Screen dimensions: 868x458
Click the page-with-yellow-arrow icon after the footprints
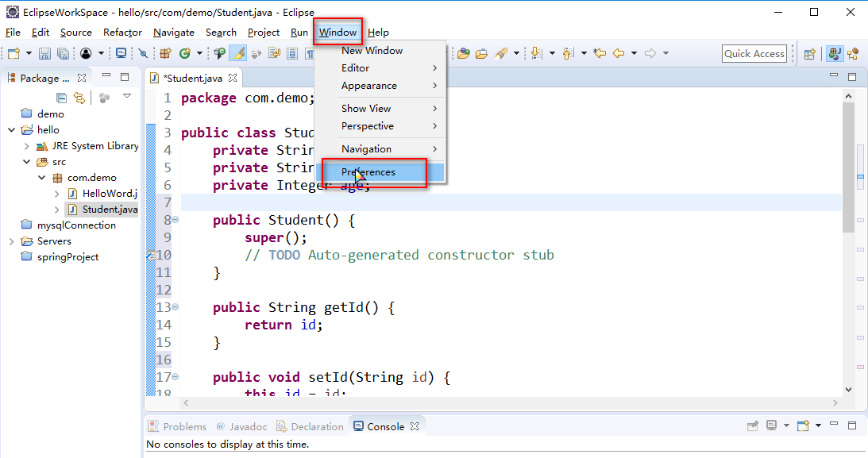point(275,53)
